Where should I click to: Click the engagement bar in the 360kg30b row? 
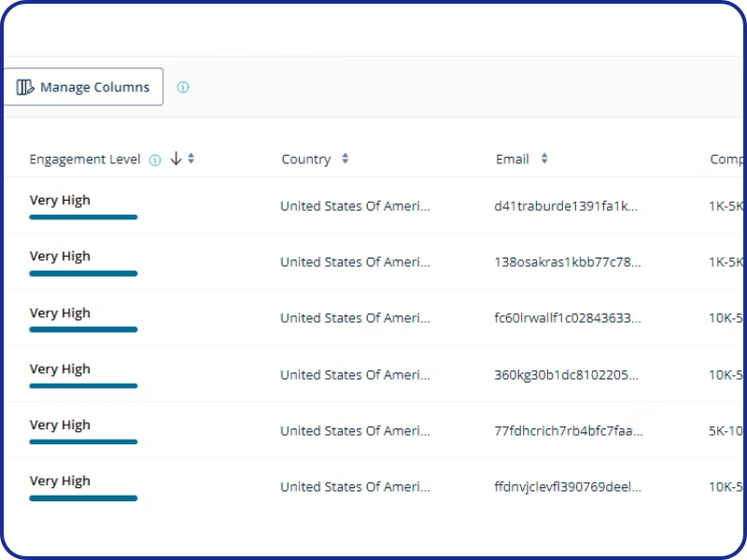tap(83, 385)
